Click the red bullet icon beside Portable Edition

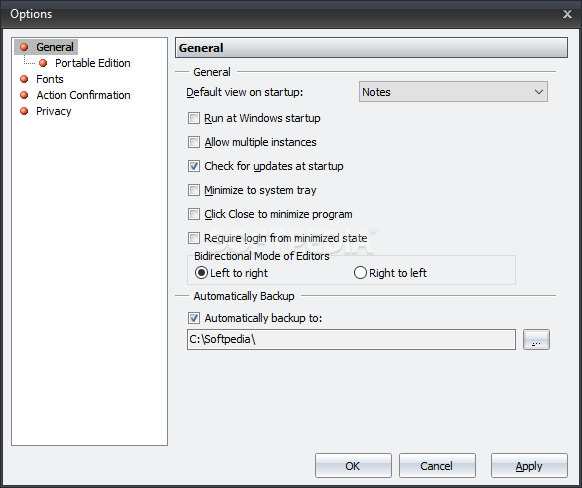pyautogui.click(x=43, y=63)
